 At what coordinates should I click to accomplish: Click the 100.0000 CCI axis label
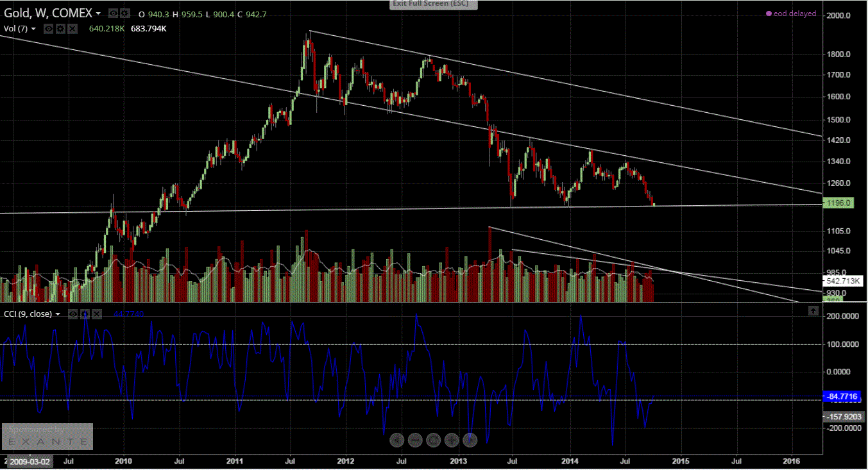click(844, 344)
